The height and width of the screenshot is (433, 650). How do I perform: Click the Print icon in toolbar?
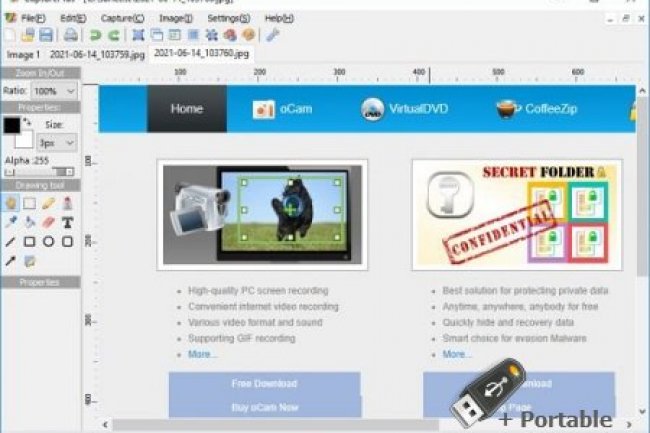tap(72, 35)
